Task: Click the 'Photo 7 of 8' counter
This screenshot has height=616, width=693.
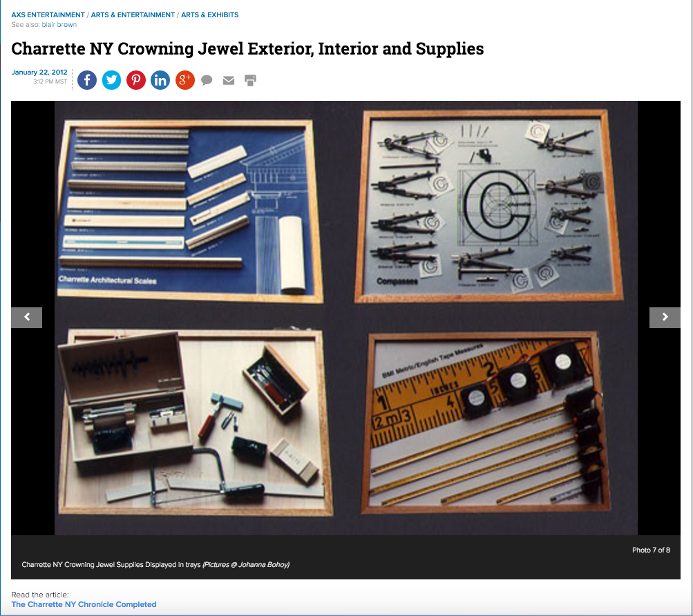Action: click(651, 550)
